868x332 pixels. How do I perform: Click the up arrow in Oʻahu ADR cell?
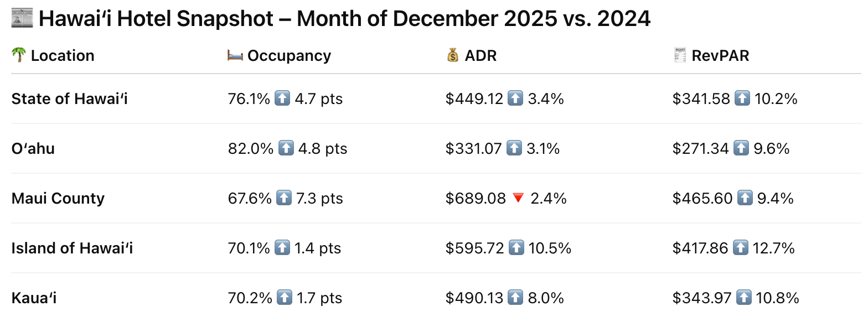coord(515,149)
